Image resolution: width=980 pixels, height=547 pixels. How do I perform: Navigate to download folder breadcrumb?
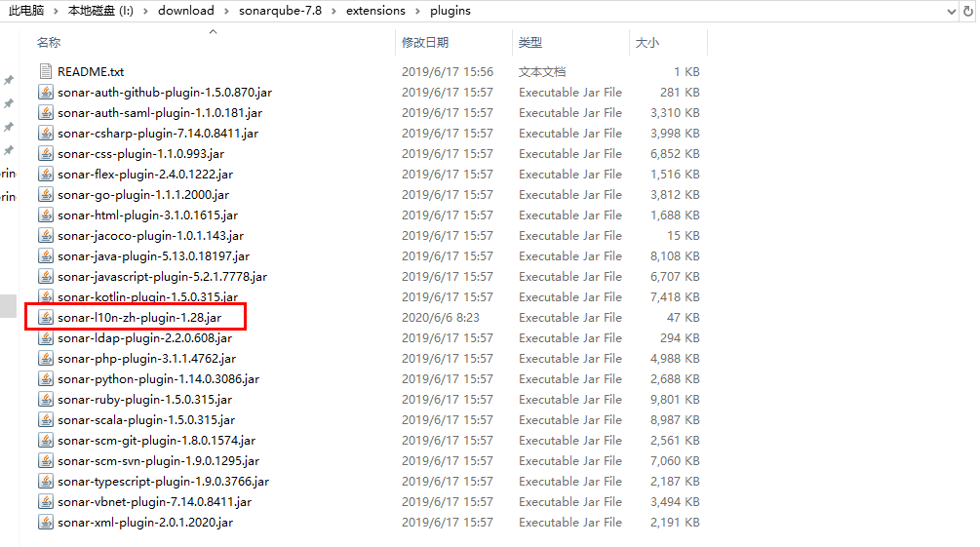(185, 11)
